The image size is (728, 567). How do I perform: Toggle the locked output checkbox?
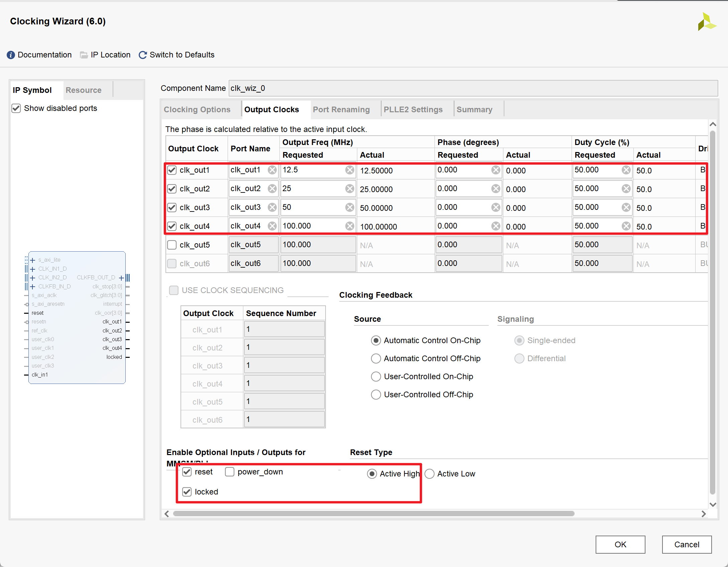(x=187, y=492)
